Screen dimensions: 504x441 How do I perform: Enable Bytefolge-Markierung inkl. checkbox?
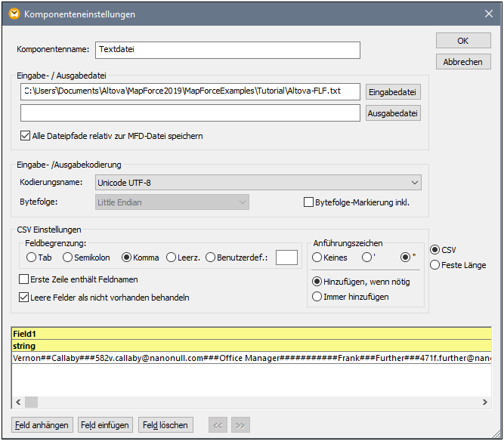click(x=308, y=202)
